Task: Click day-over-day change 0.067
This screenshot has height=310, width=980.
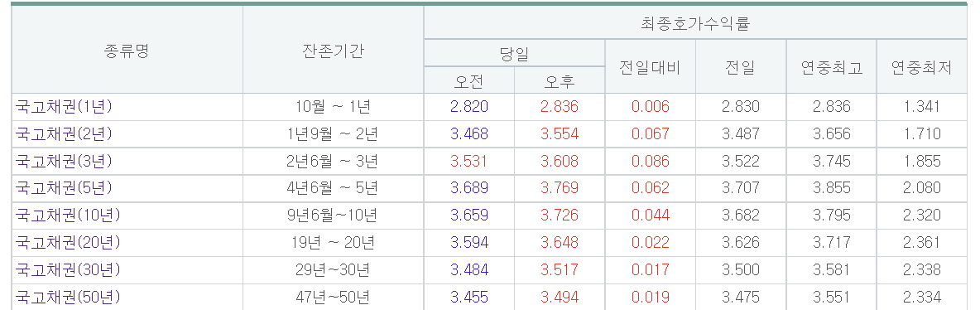Action: (x=650, y=133)
